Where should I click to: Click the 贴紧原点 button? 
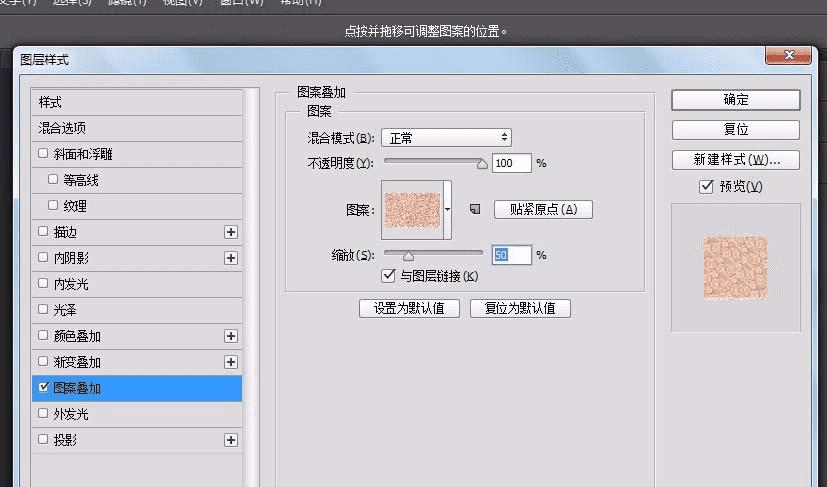click(543, 209)
